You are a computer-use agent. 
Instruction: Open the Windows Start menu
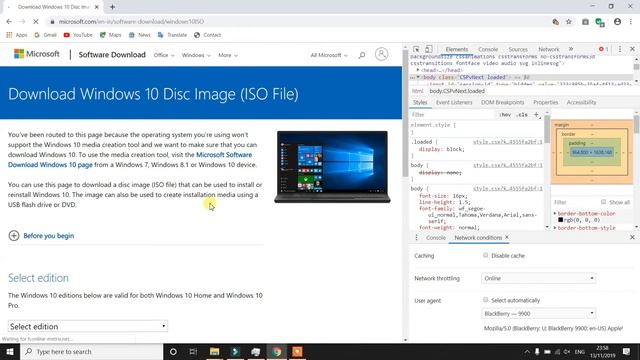(x=10, y=351)
